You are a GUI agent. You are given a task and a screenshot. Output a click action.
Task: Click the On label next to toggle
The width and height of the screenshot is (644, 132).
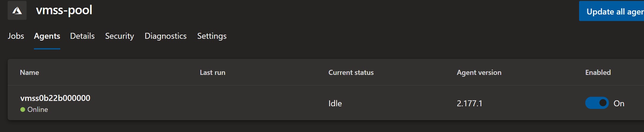pyautogui.click(x=619, y=103)
